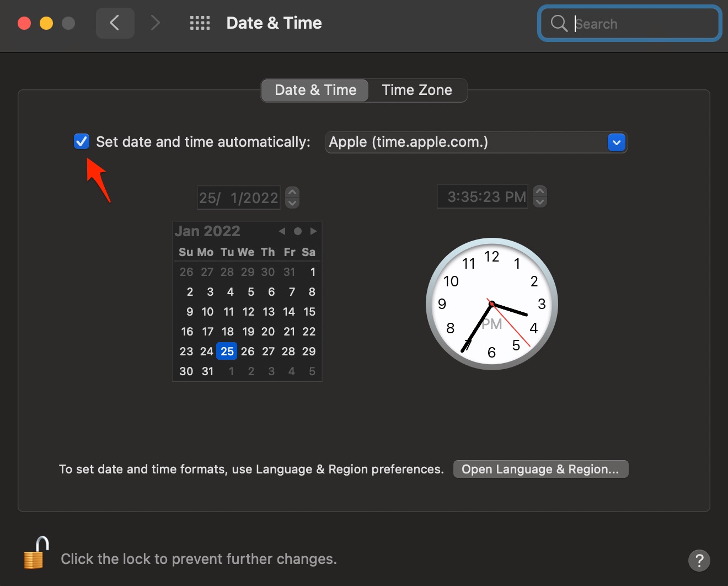Click the time stepper up arrow

tap(539, 190)
